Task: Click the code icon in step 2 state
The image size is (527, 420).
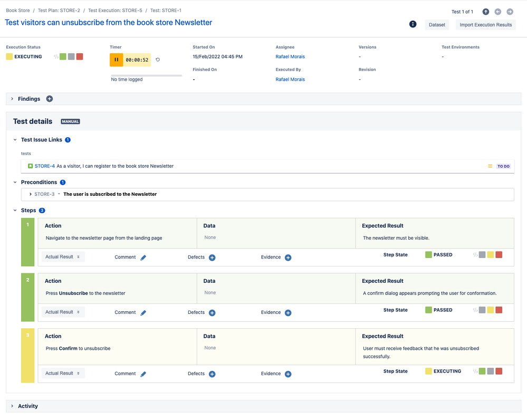Action: click(475, 310)
